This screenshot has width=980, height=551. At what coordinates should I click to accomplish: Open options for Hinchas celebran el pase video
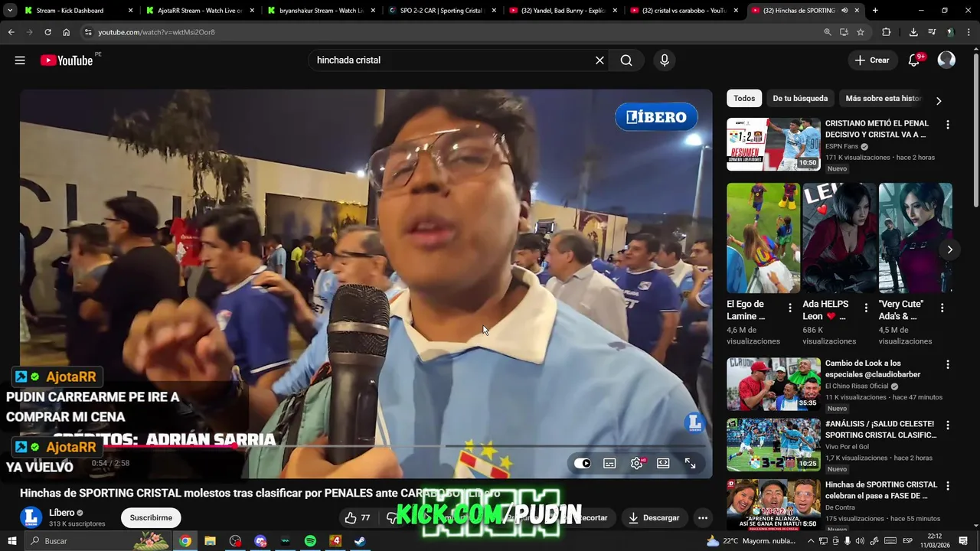click(948, 486)
